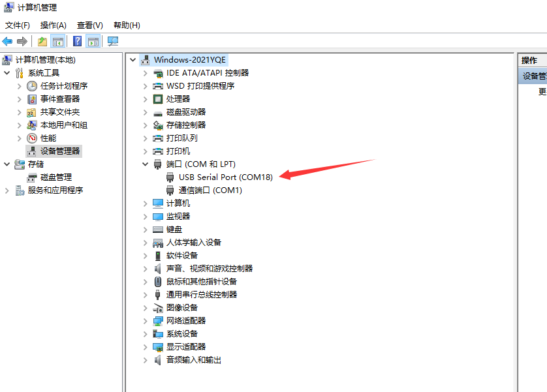Image resolution: width=547 pixels, height=392 pixels.
Task: Toggle the show/hide action pane icon
Action: (x=93, y=42)
